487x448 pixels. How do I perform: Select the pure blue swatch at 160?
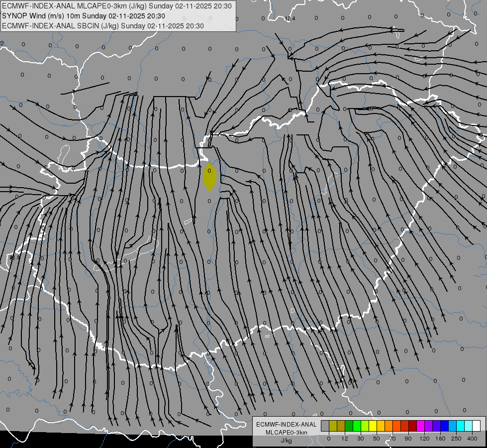[x=444, y=426]
